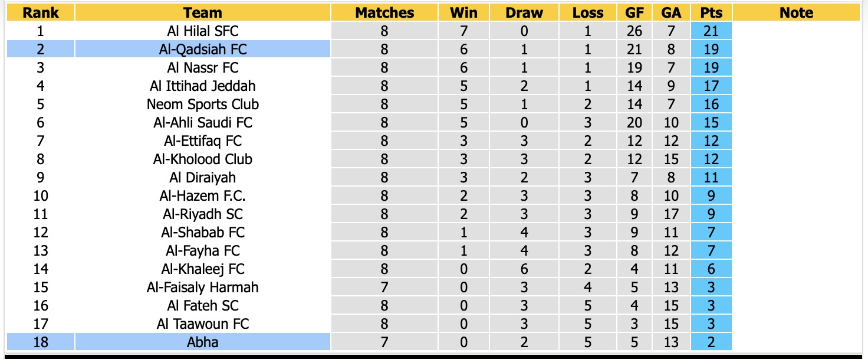
Task: Click the Abha team in last place
Action: point(203,342)
